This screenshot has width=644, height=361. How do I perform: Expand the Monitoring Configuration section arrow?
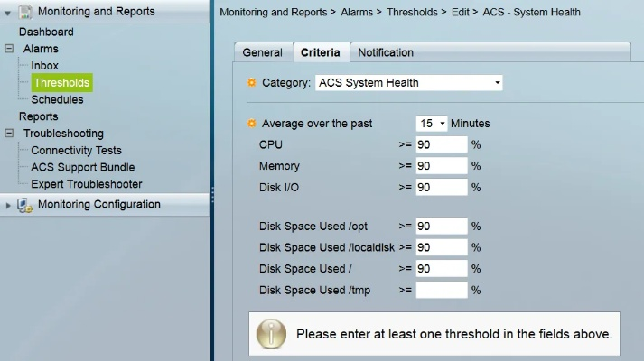[8, 206]
